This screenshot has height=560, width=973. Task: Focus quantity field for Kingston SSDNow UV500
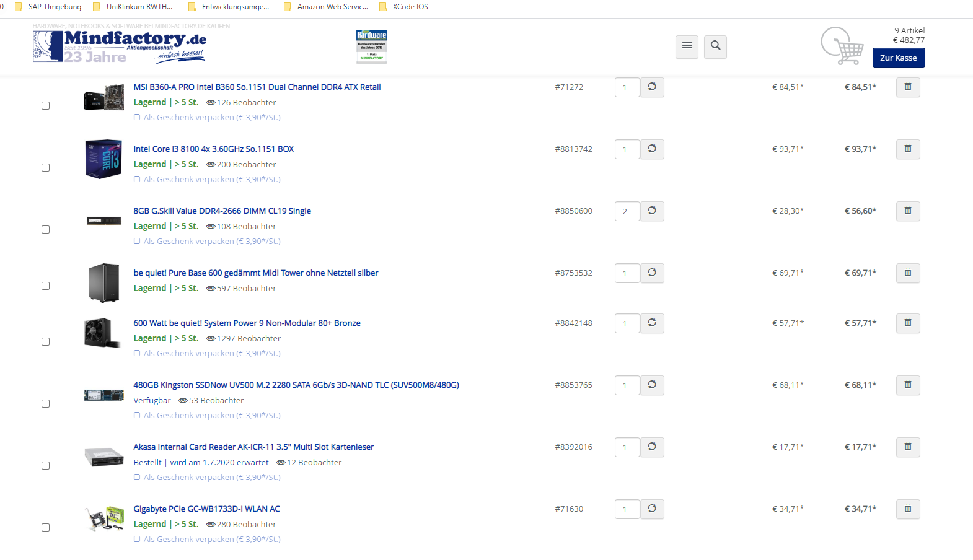coord(627,385)
